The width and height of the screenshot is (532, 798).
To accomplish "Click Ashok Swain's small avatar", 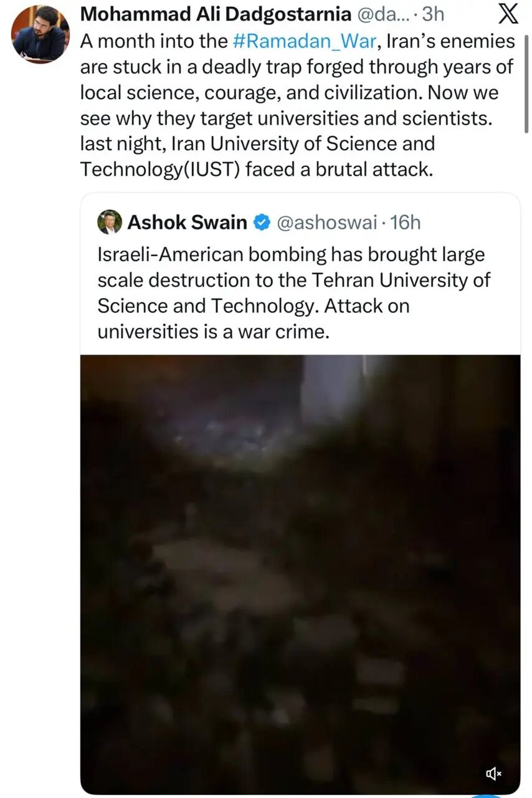I will click(x=110, y=222).
